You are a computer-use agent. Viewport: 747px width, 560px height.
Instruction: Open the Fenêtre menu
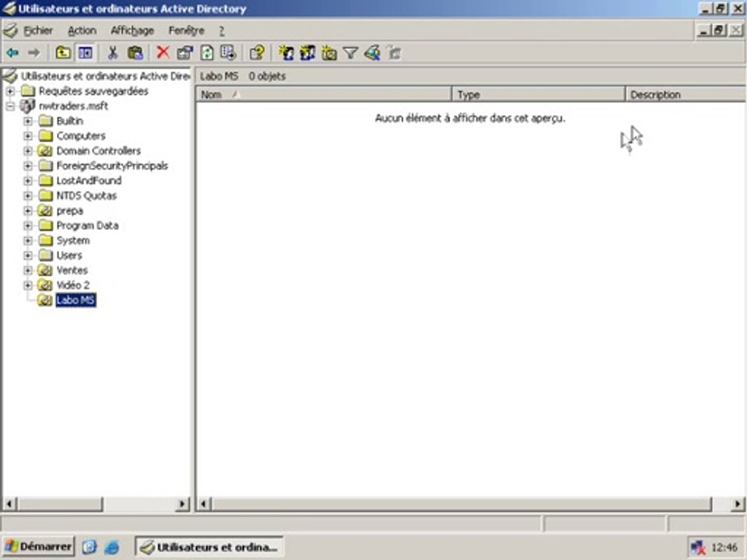coord(186,30)
